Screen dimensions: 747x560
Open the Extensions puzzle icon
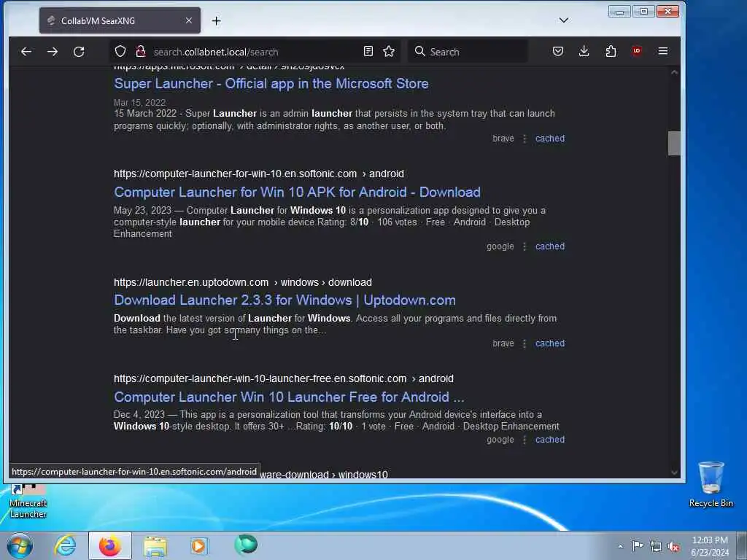[611, 52]
